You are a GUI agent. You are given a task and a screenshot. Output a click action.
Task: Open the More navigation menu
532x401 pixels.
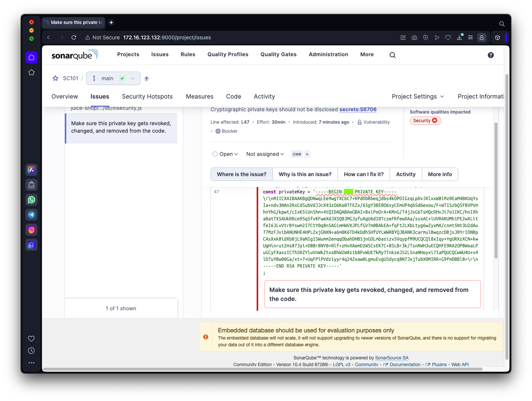tap(367, 54)
